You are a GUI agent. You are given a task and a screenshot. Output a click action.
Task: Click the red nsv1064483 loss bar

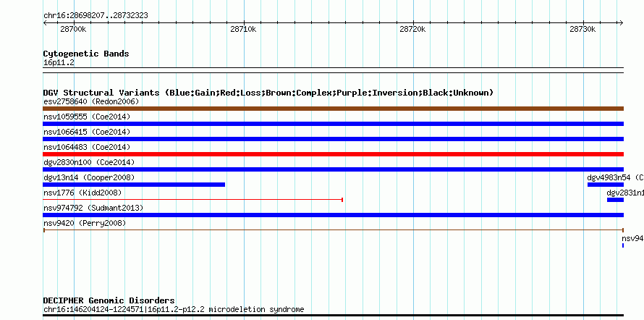pos(333,154)
